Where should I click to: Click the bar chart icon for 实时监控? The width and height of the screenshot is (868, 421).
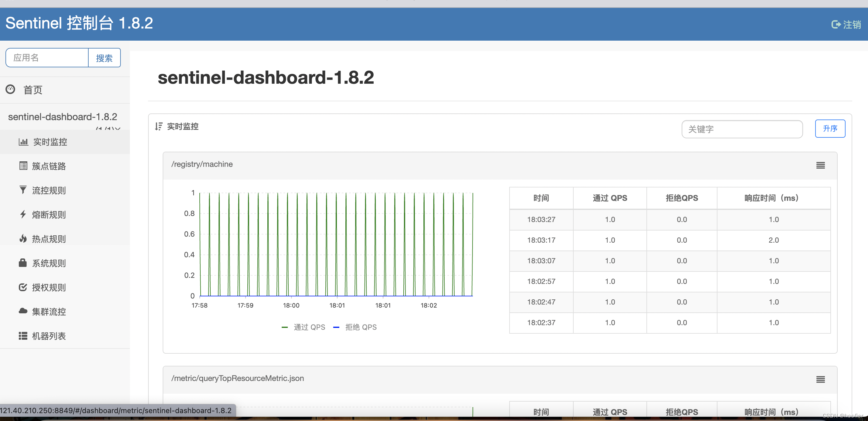point(23,142)
